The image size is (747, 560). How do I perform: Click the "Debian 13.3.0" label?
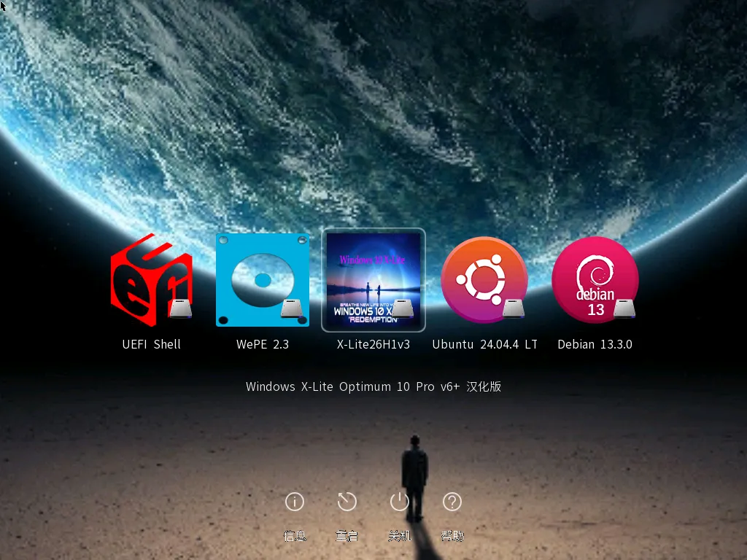pyautogui.click(x=595, y=344)
